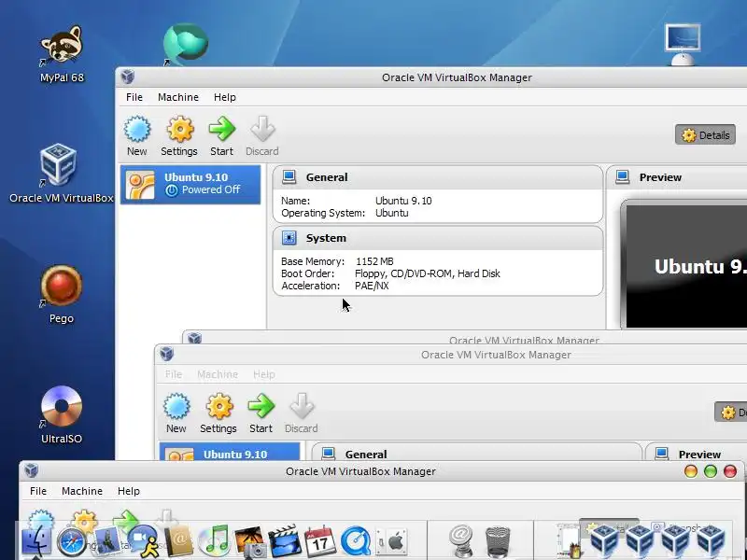Click the 'PAE/NX' acceleration value

click(x=372, y=286)
